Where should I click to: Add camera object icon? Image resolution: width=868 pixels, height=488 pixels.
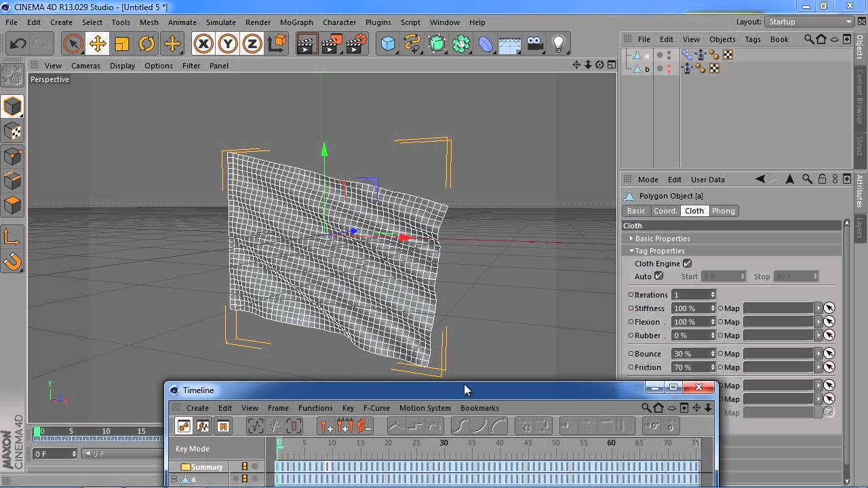point(535,44)
